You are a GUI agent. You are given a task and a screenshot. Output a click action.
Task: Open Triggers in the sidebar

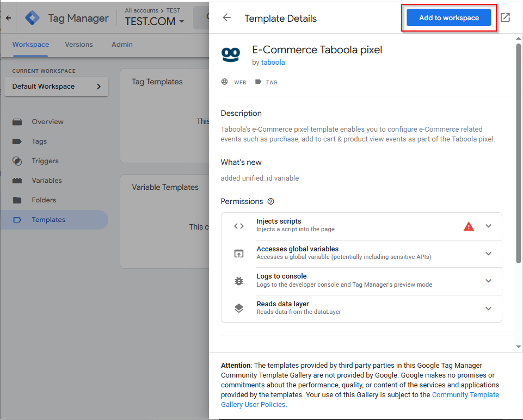45,161
